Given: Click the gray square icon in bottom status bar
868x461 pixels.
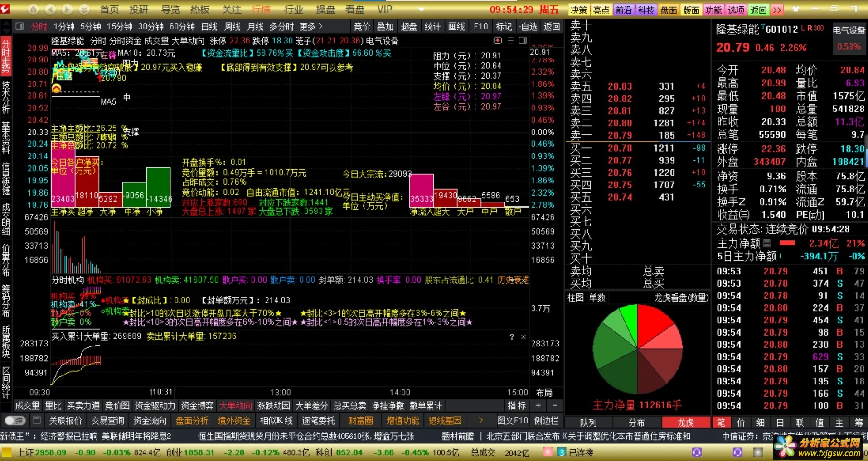Looking at the screenshot, I should 758,452.
